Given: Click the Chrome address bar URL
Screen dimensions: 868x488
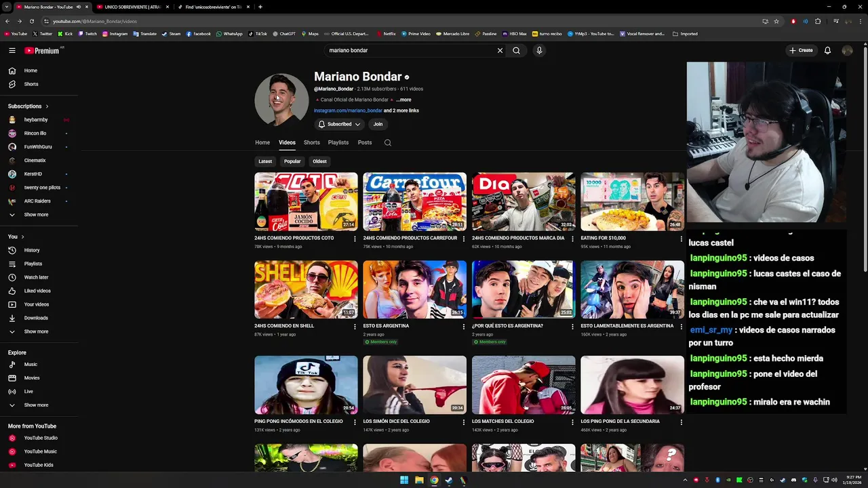Looking at the screenshot, I should pyautogui.click(x=95, y=21).
